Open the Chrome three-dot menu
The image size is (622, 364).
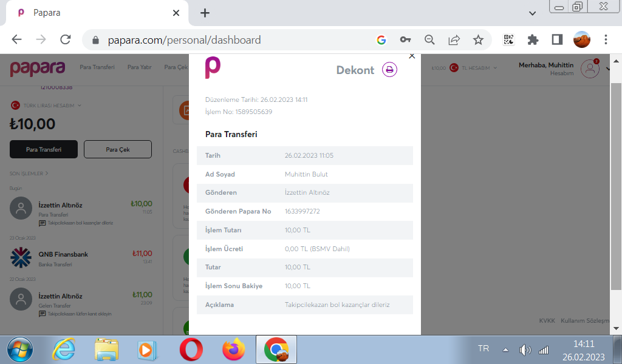click(606, 39)
